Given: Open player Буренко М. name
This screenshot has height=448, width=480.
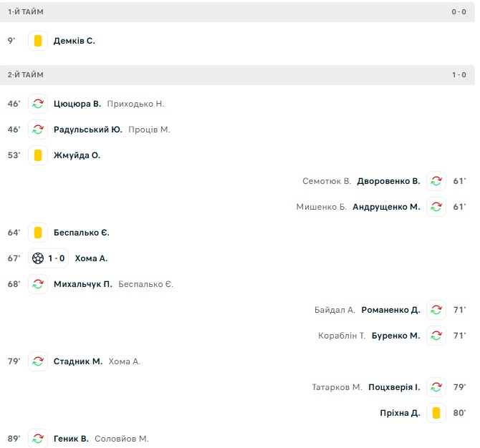Looking at the screenshot, I should (395, 336).
